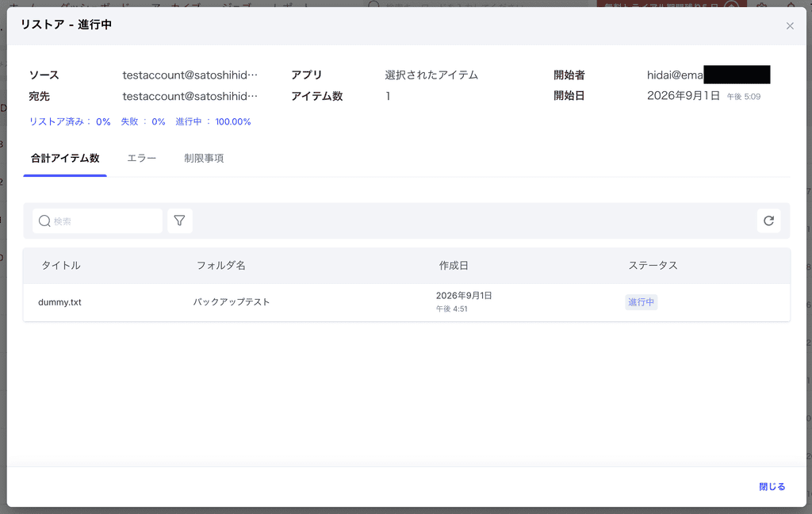Click the source account testaccount@satoshihid… next to ソース
The image size is (812, 514).
click(x=190, y=75)
